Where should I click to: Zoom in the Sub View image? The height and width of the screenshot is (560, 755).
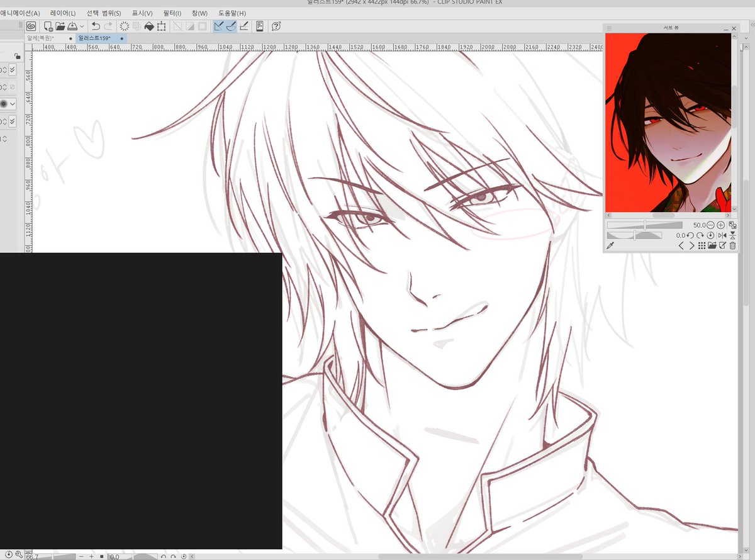721,225
